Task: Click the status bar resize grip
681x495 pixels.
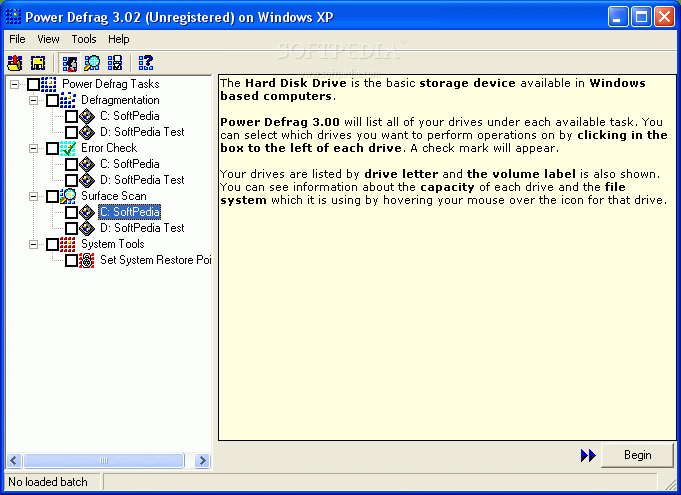Action: [x=670, y=483]
